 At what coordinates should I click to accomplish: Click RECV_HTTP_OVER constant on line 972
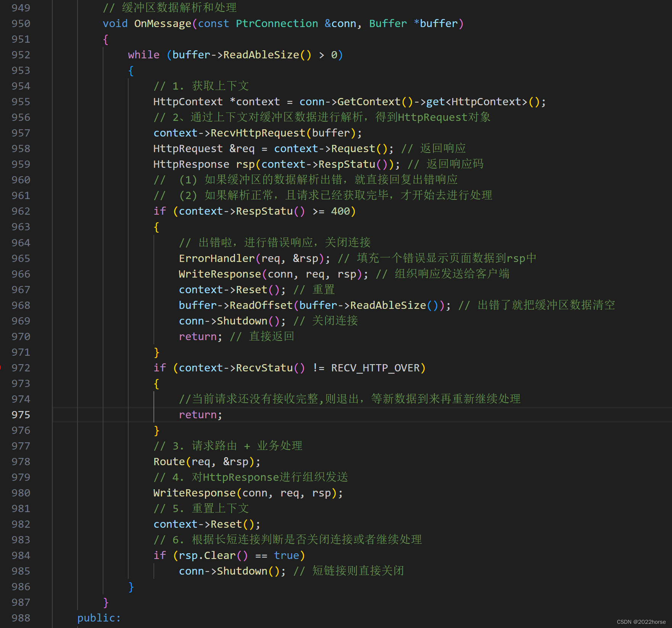tap(375, 368)
